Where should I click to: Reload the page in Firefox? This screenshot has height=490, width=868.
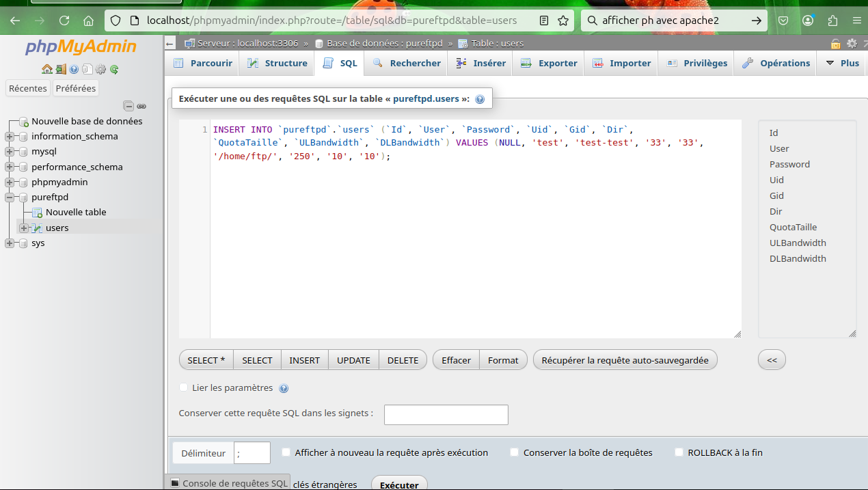pyautogui.click(x=64, y=21)
